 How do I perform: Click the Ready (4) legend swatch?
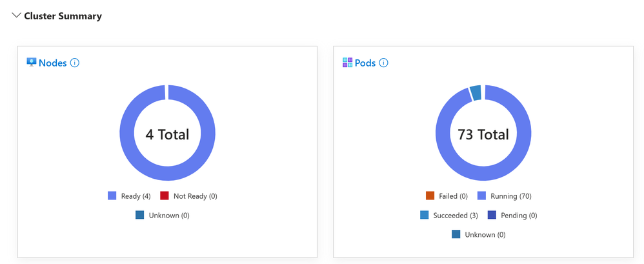coord(112,196)
